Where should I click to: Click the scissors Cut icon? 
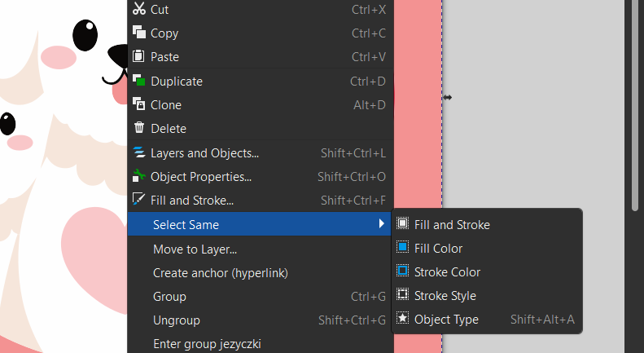coord(139,9)
